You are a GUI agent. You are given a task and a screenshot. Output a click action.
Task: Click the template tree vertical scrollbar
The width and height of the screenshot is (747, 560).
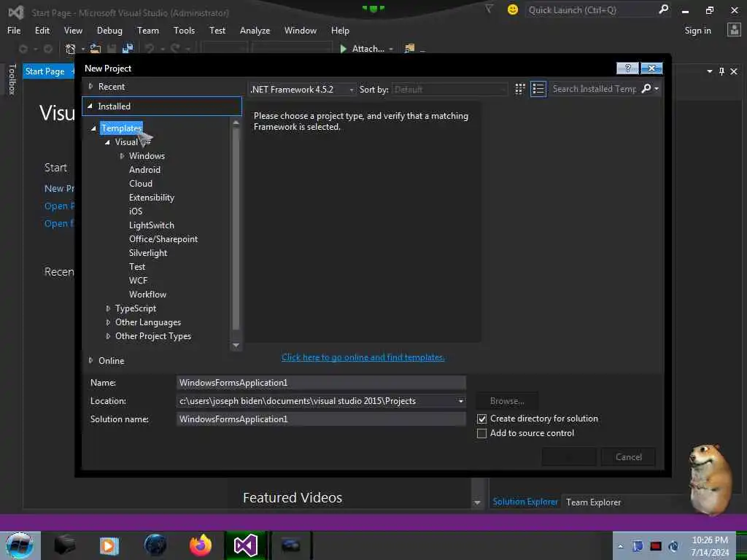coord(236,228)
